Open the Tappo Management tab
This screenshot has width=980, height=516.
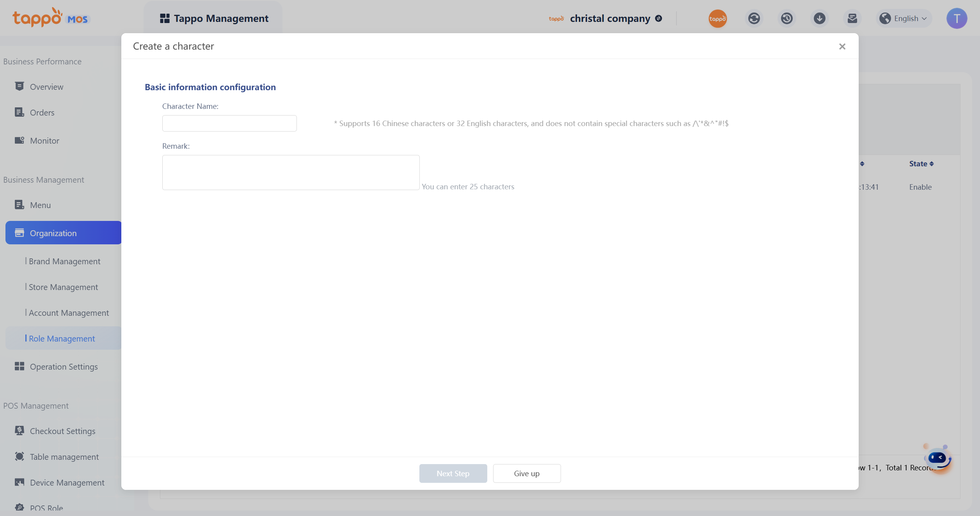tap(214, 18)
